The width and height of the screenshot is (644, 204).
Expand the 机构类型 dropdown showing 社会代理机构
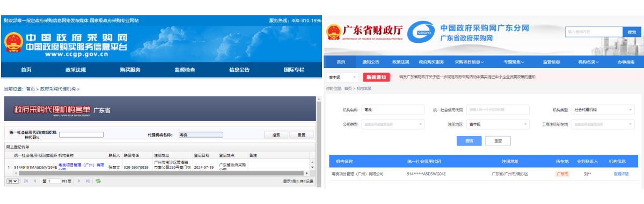tap(603, 110)
